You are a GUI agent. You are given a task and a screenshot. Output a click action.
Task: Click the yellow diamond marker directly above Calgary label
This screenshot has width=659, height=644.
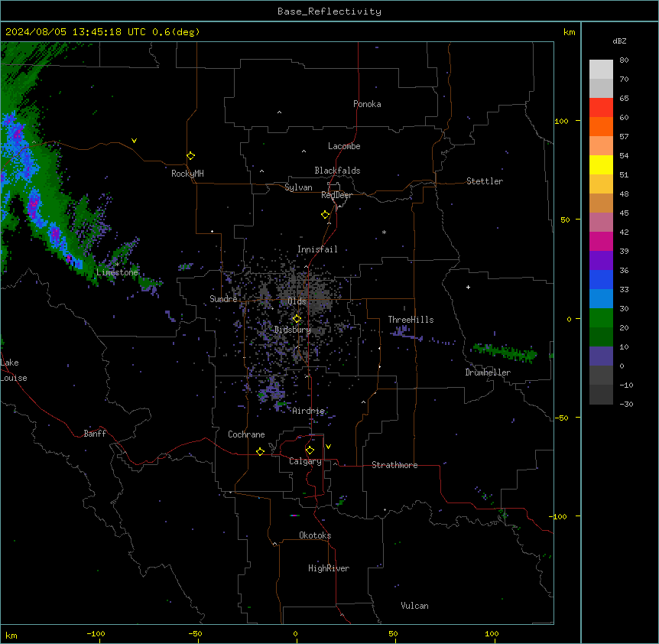(x=310, y=450)
